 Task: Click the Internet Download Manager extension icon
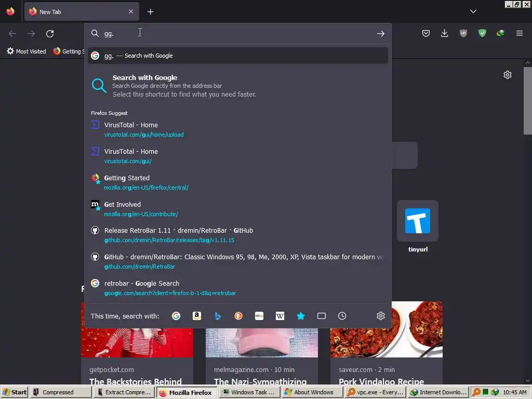click(501, 33)
